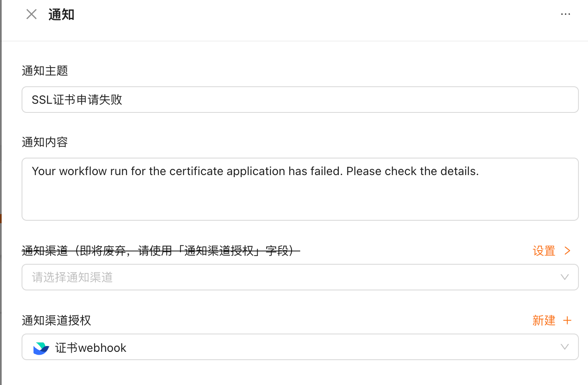Expand the deprecated 通知渠道 dropdown via its down arrow
The width and height of the screenshot is (588, 385).
tap(564, 277)
